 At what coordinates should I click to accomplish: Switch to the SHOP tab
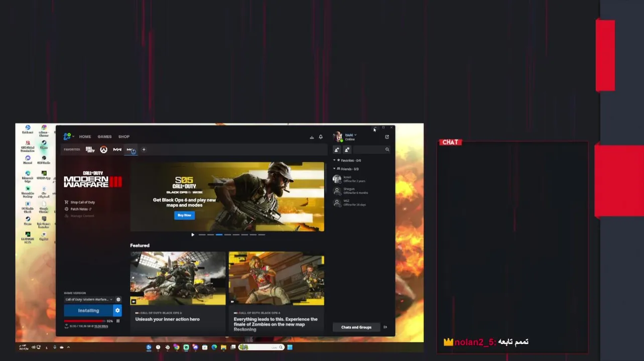coord(124,136)
